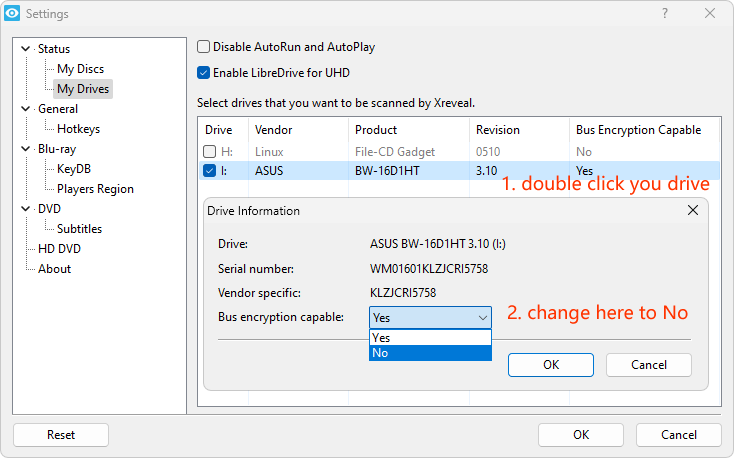734x458 pixels.
Task: Toggle Enable LibreDrive for UHD checkbox
Action: click(204, 72)
